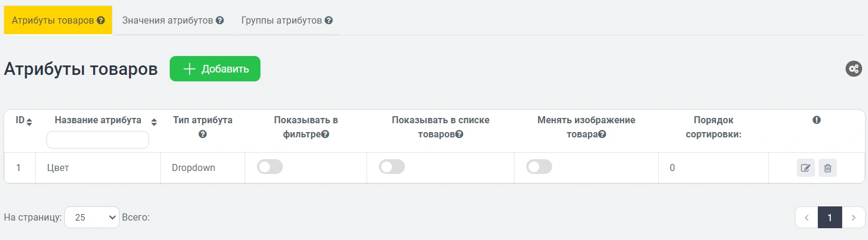Toggle Показывать в списке товаров for Цвет

click(392, 167)
